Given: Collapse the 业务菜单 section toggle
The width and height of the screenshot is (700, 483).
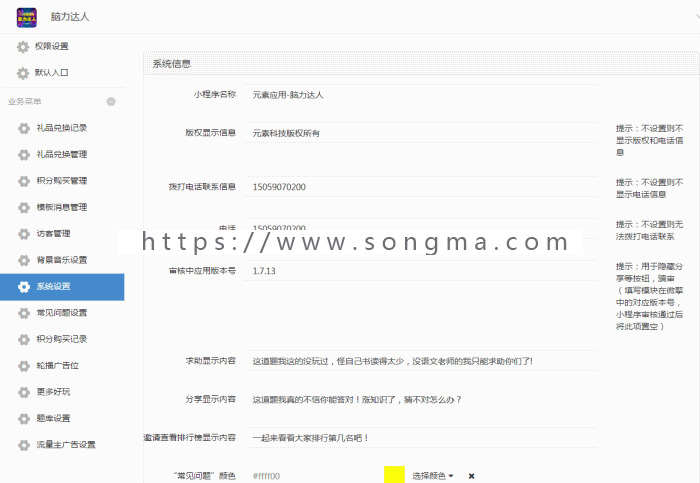Looking at the screenshot, I should click(111, 102).
